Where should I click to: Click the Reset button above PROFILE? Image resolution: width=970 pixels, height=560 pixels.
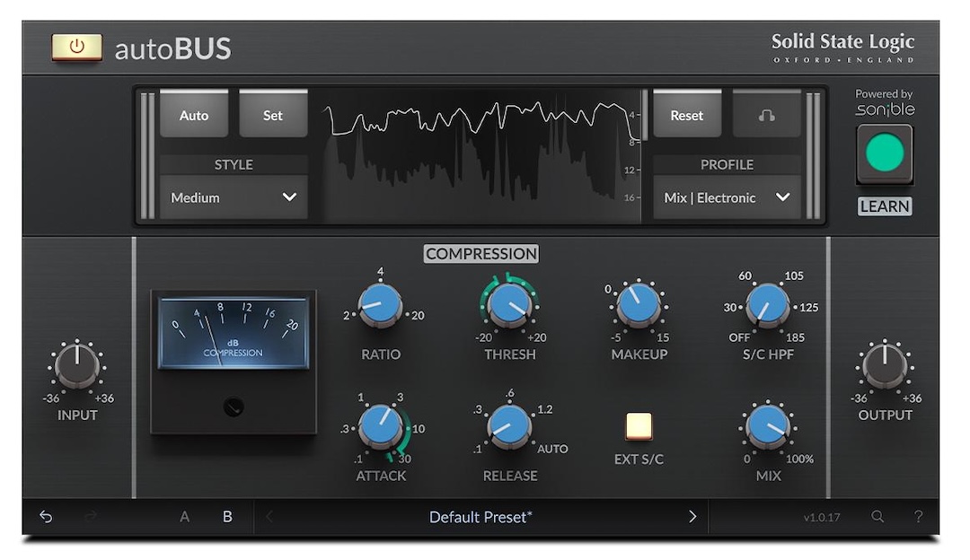click(687, 115)
